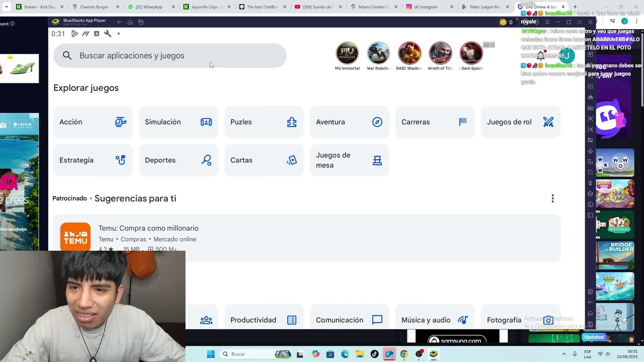Image resolution: width=644 pixels, height=362 pixels.
Task: Click the taskbar Buscar search box
Action: (257, 354)
